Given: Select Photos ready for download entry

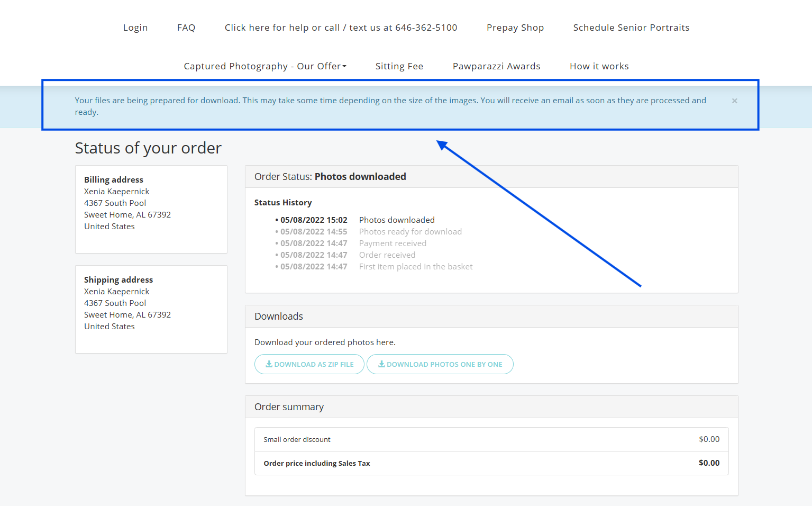Looking at the screenshot, I should pos(410,232).
